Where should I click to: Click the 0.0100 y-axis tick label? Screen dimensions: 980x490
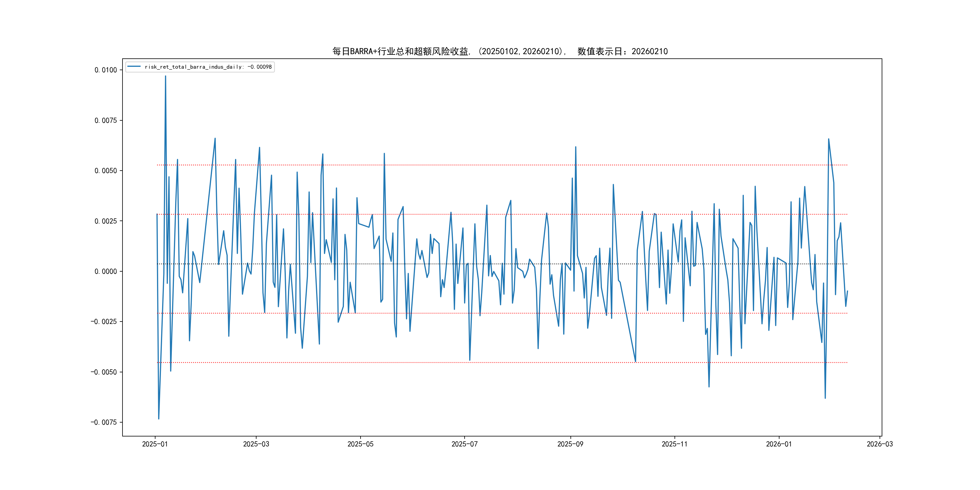coord(105,70)
